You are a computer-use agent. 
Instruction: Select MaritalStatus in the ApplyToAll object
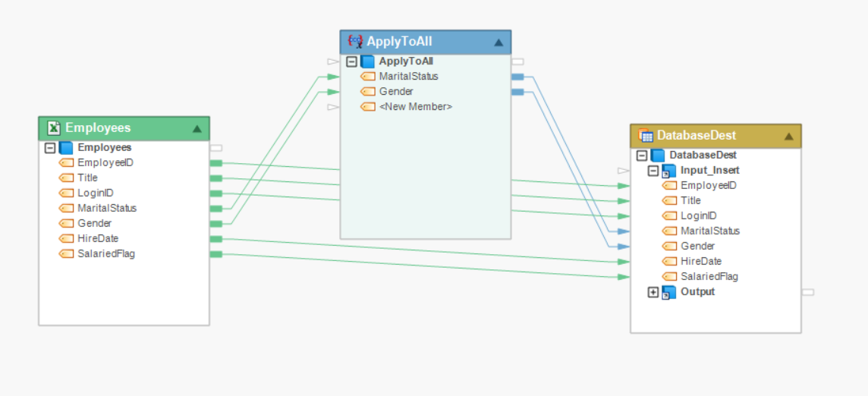pos(408,77)
